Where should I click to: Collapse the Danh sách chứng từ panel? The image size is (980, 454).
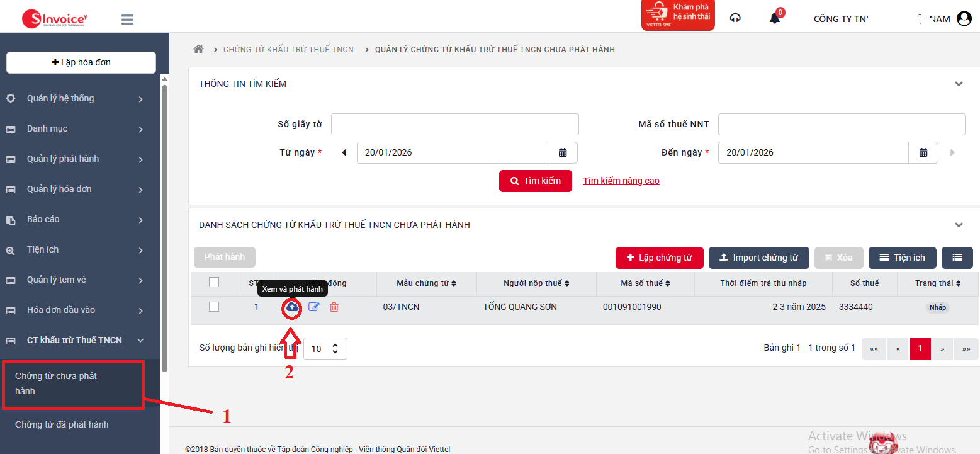pos(959,225)
